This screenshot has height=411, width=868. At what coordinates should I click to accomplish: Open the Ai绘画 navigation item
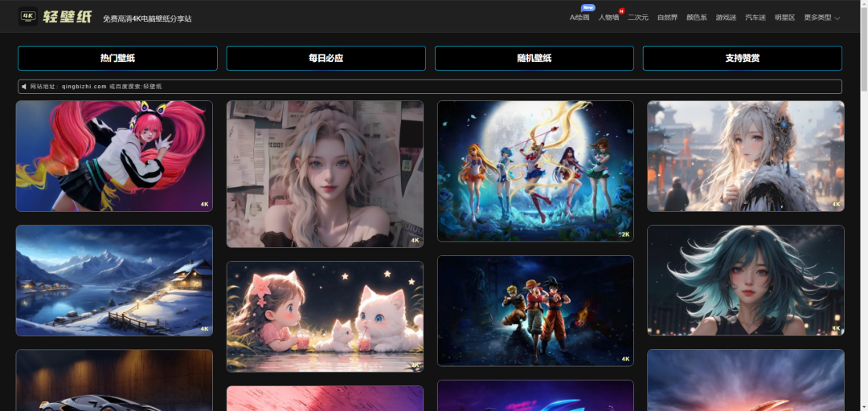(x=579, y=18)
